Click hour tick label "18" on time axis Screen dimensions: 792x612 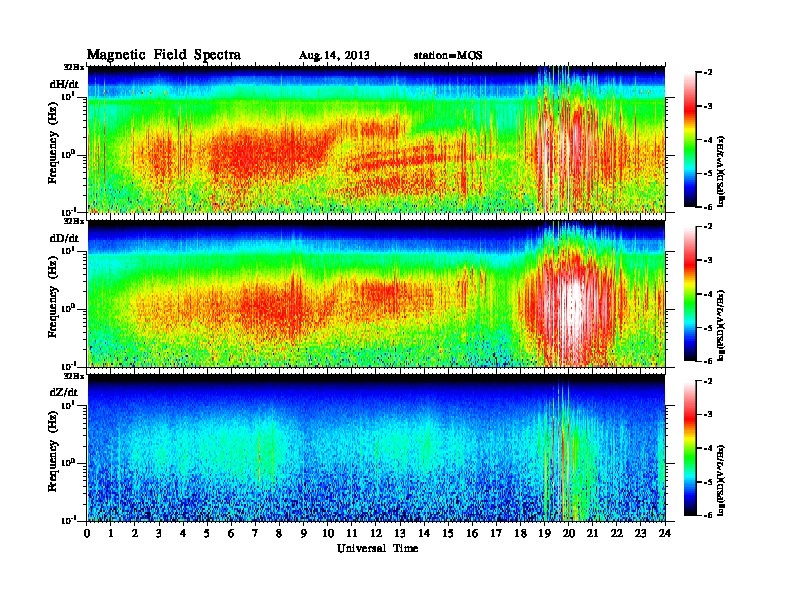[521, 534]
